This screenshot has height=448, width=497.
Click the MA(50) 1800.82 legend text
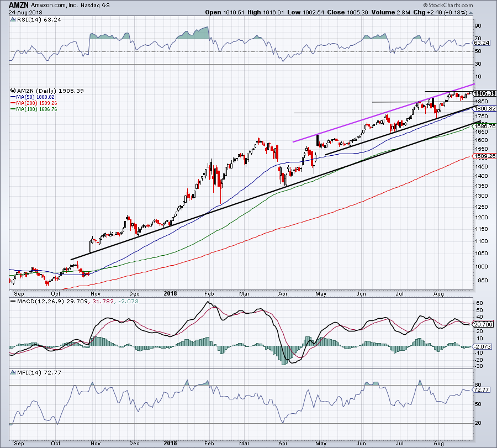[35, 97]
